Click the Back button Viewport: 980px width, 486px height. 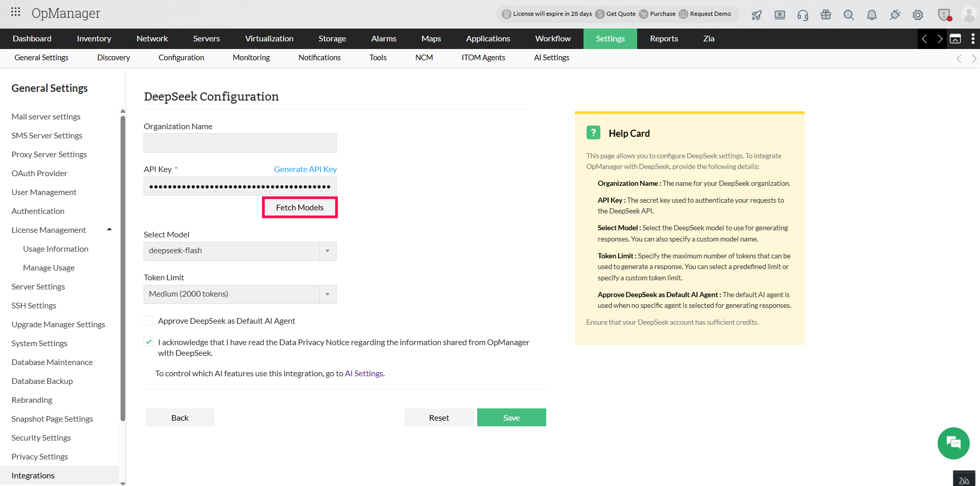180,418
